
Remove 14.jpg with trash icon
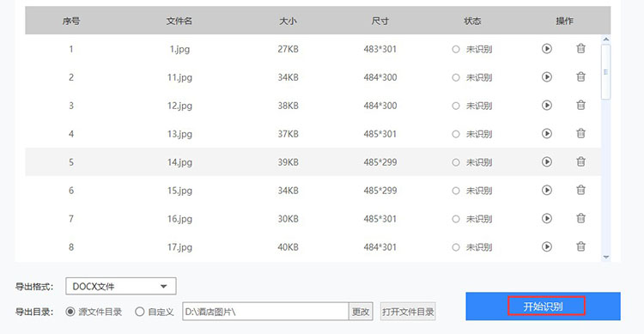[580, 162]
